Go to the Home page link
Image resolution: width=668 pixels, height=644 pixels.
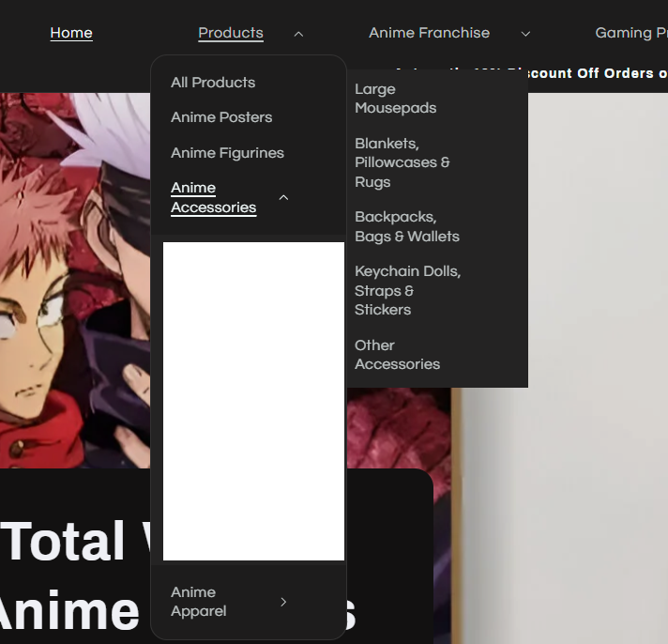click(71, 33)
